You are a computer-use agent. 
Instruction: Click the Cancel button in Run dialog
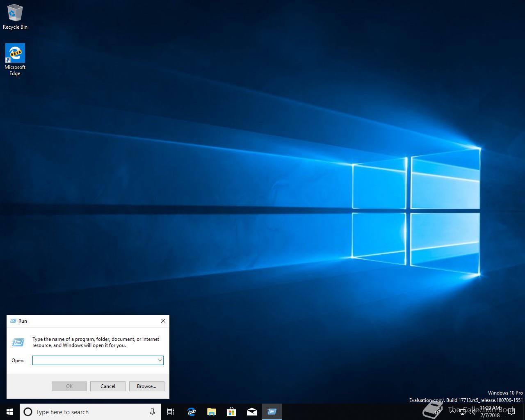(108, 386)
